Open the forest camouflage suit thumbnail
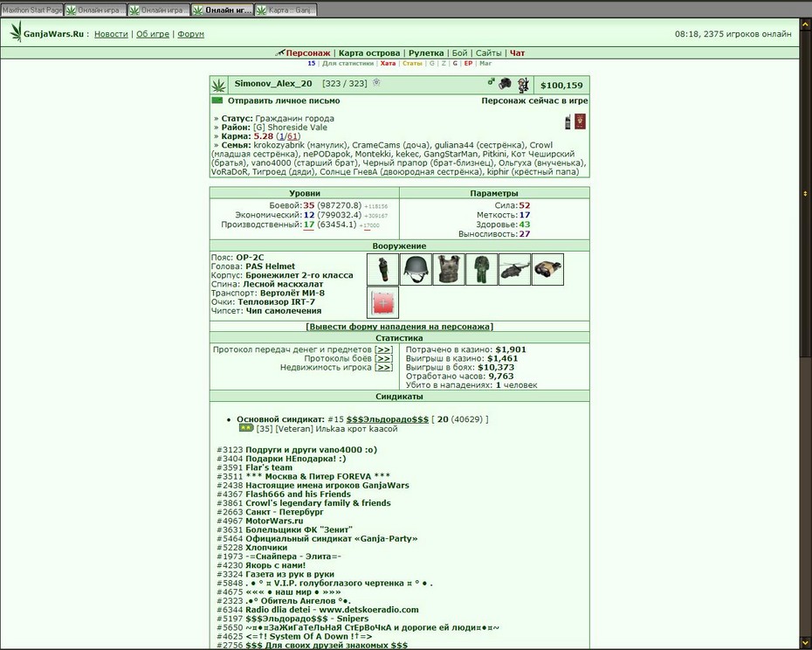The height and width of the screenshot is (650, 812). [482, 269]
